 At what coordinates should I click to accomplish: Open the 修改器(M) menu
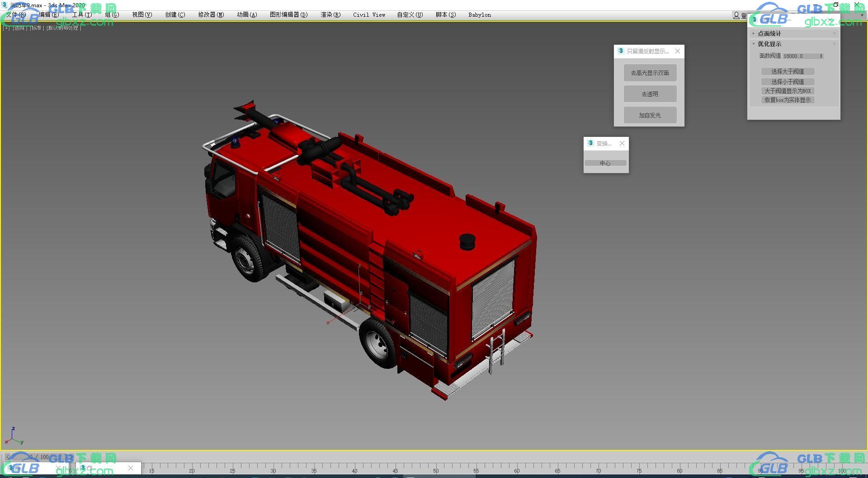point(211,15)
